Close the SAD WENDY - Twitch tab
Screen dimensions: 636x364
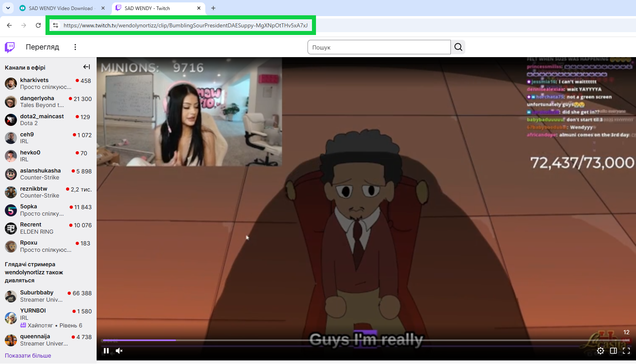(x=199, y=8)
